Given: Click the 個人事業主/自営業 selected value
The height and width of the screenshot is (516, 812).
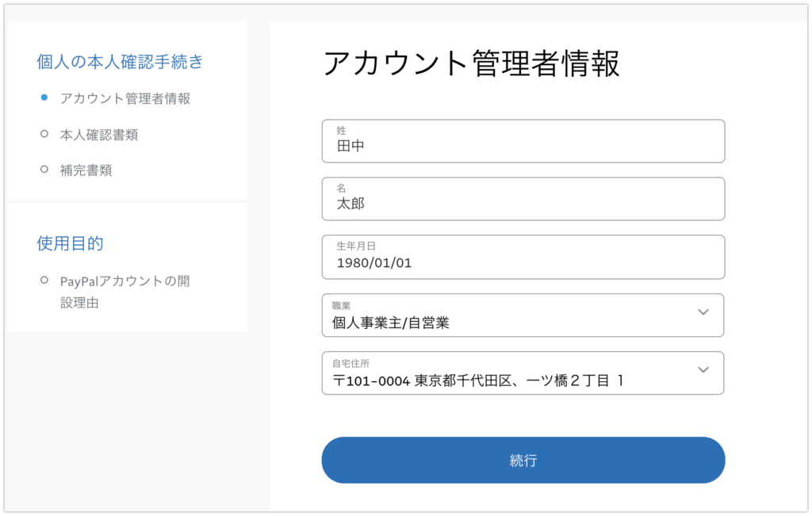Looking at the screenshot, I should [390, 323].
